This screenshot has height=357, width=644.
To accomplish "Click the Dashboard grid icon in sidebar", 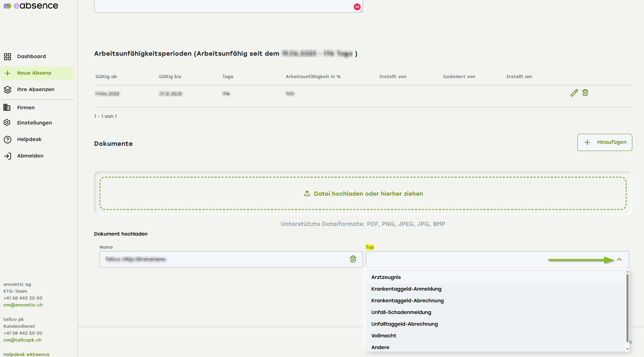I will pyautogui.click(x=8, y=56).
